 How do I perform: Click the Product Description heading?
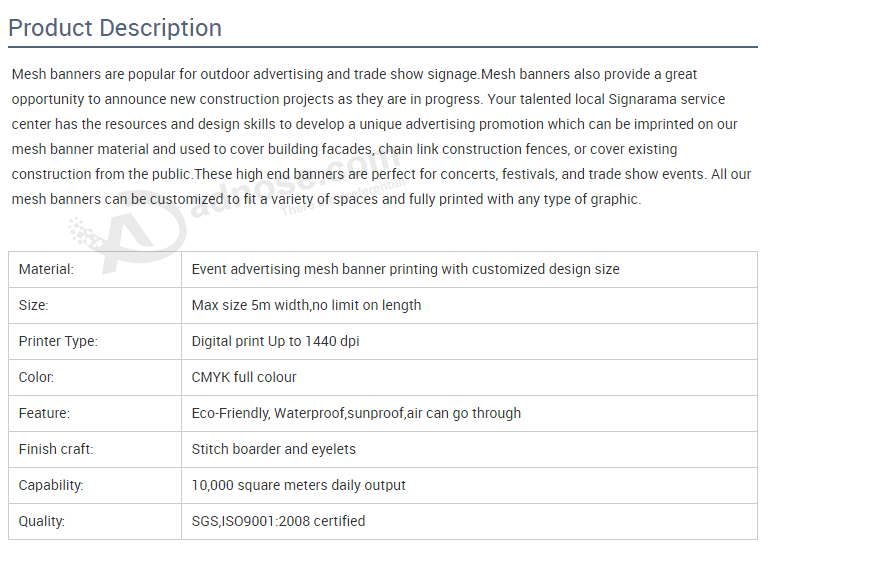coord(115,28)
